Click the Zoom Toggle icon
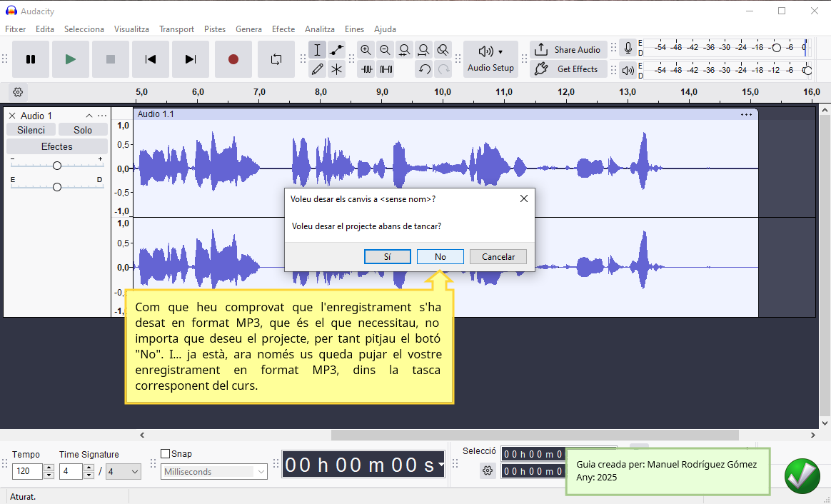Viewport: 831px width, 504px height. click(443, 50)
